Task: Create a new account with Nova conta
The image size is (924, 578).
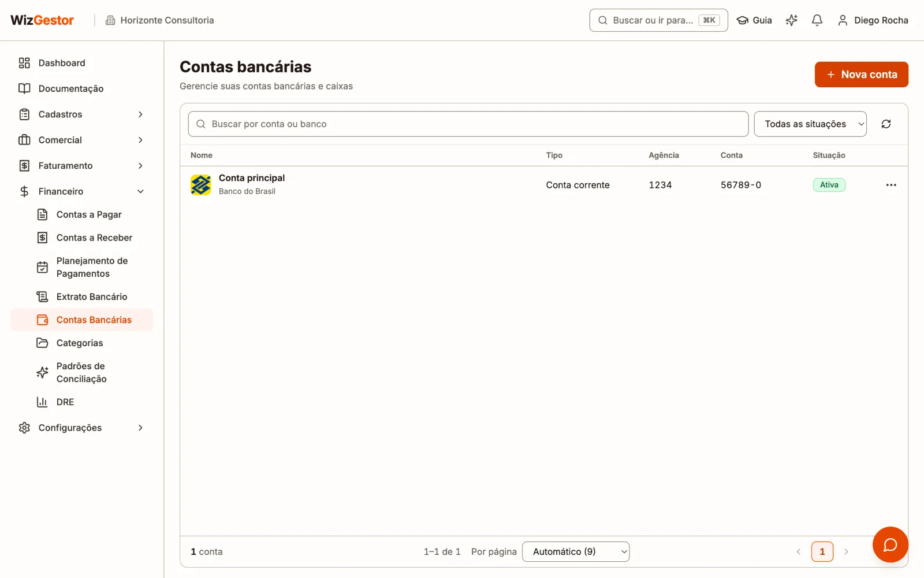Action: pyautogui.click(x=861, y=75)
